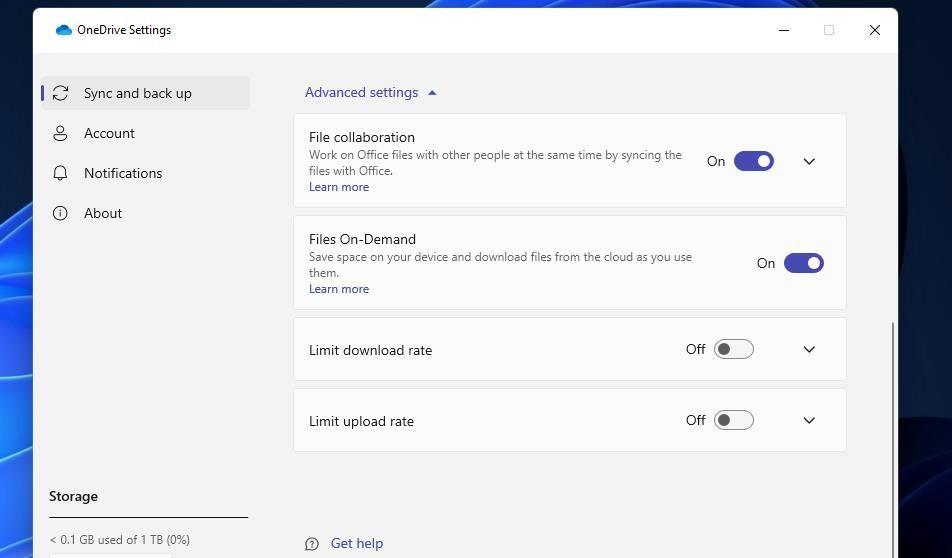Screen dimensions: 952x558
Task: Expand the Limit upload rate chevron
Action: click(x=809, y=420)
